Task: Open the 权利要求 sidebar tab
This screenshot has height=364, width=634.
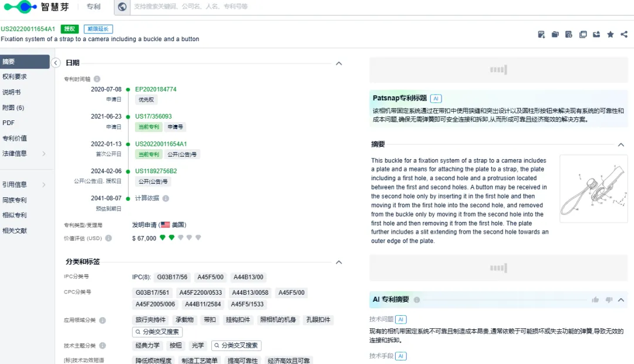Action: [x=15, y=76]
